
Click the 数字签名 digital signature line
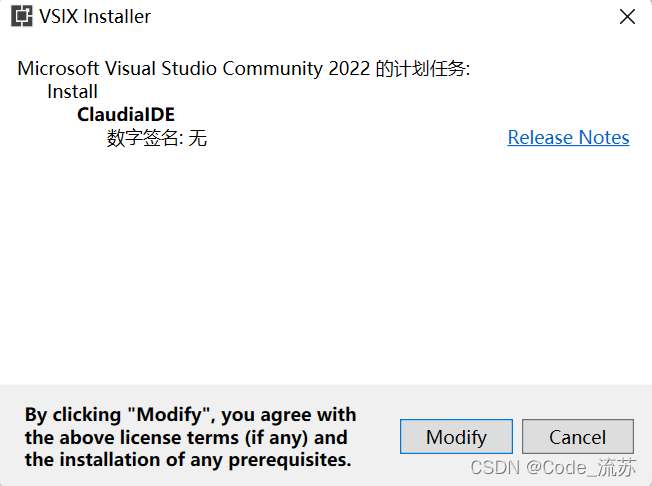(x=156, y=138)
